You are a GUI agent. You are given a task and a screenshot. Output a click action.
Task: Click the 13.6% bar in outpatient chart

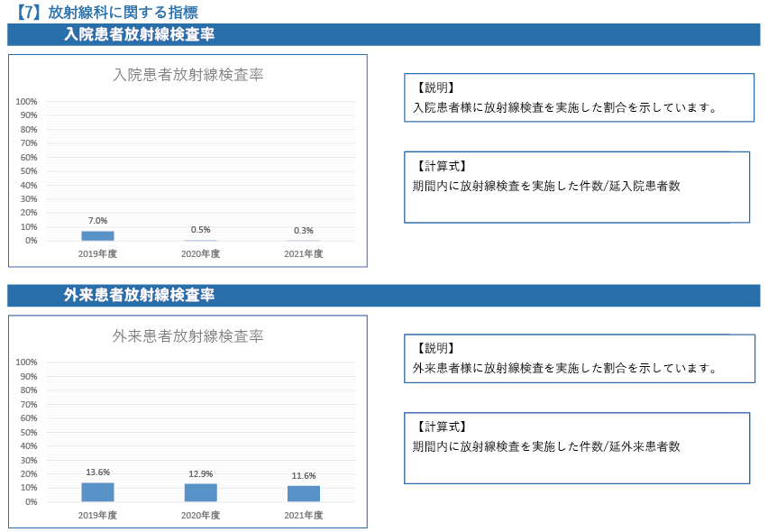[x=97, y=492]
